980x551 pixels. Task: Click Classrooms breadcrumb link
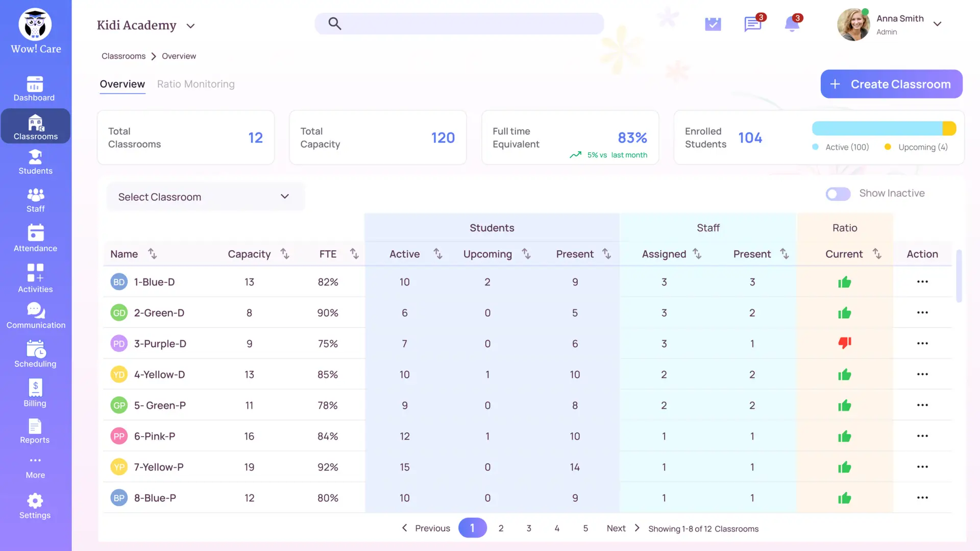coord(124,56)
